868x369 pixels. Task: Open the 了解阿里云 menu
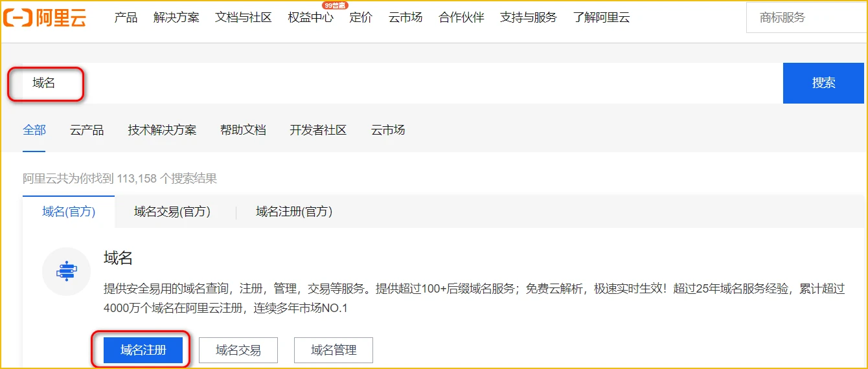601,18
